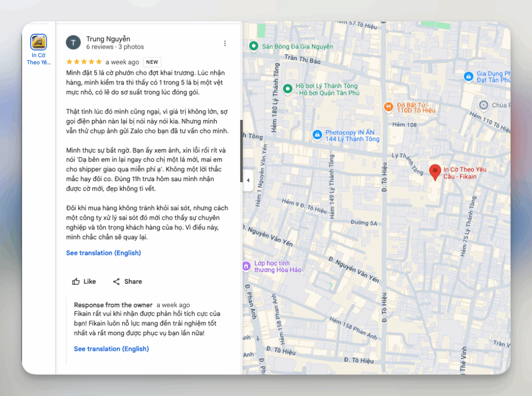Click the red In Cờ Theo Yêu Cầu marker
The height and width of the screenshot is (396, 532).
pos(435,172)
